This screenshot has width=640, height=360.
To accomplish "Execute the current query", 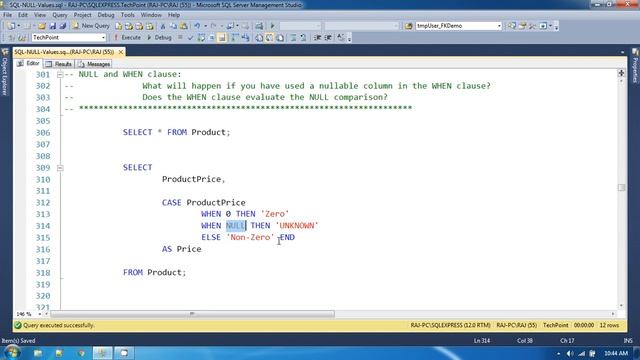I will click(x=127, y=38).
